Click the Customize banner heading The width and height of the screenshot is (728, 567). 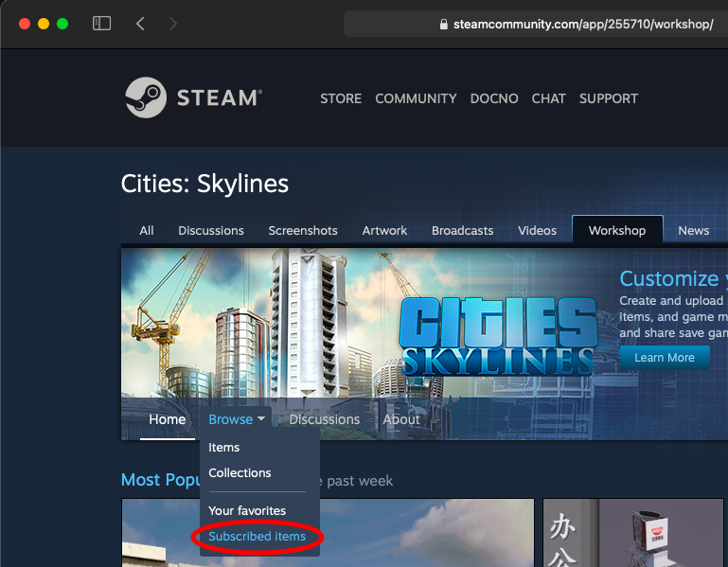pyautogui.click(x=673, y=278)
